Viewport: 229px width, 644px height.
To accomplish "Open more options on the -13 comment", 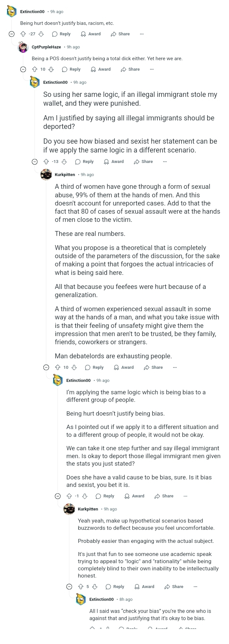I will click(165, 162).
